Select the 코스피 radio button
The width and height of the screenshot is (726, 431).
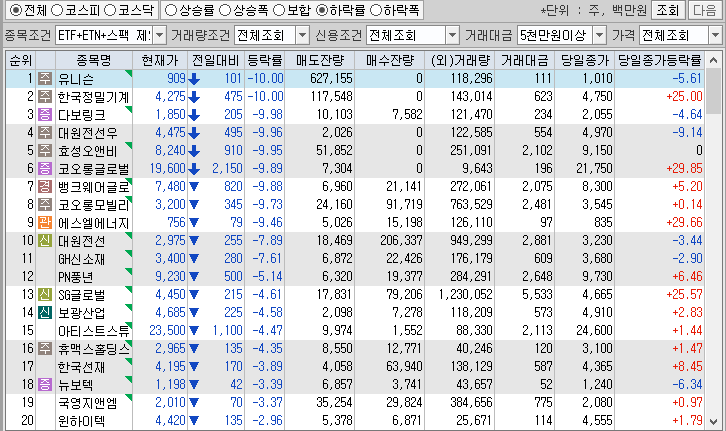(x=56, y=10)
